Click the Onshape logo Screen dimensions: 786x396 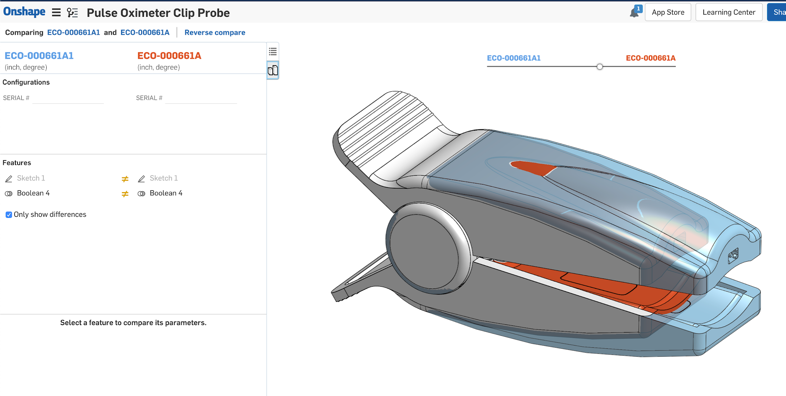pos(24,12)
